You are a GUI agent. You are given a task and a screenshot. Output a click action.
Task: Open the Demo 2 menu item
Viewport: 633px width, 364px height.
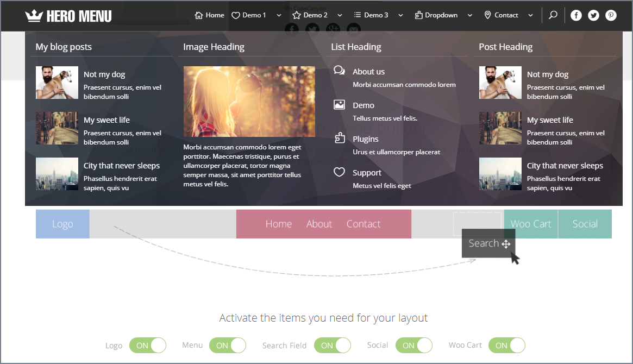point(315,15)
